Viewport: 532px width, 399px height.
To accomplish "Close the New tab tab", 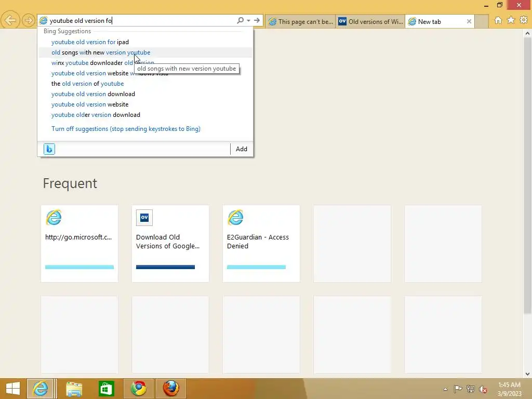I will 469,21.
